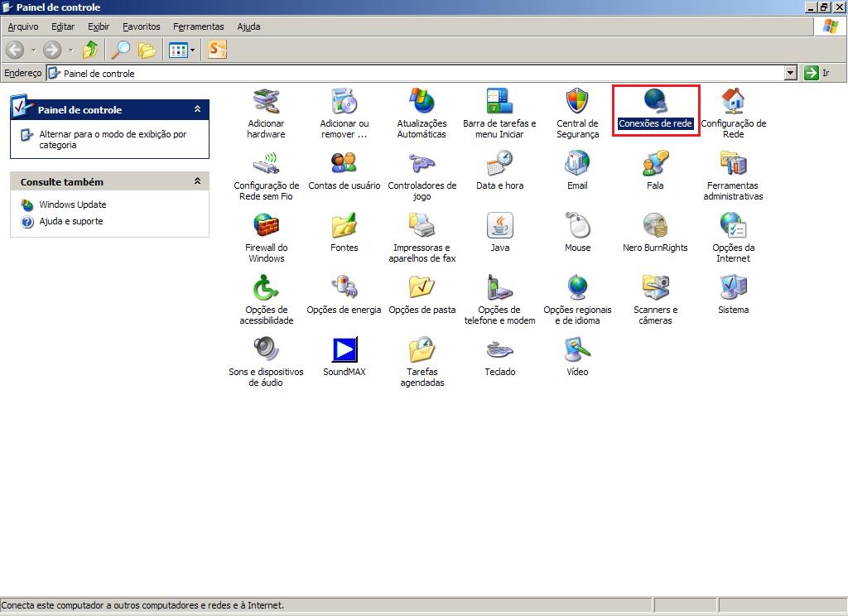Viewport: 848px width, 616px height.
Task: Click Alternar para o modo de exibição por categoria
Action: pos(113,139)
